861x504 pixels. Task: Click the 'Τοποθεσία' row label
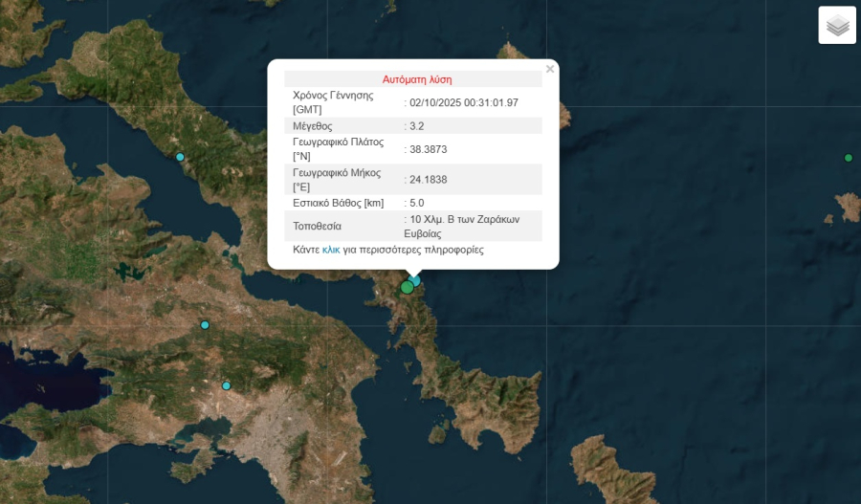click(x=317, y=227)
